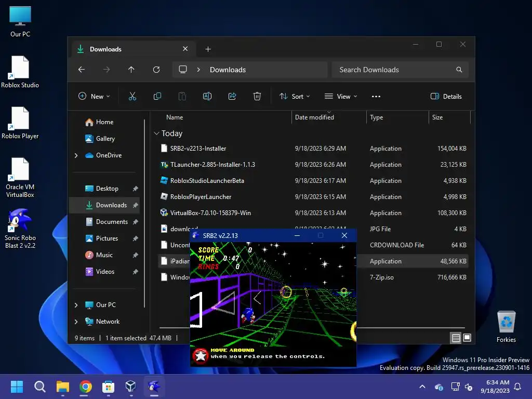Viewport: 532px width, 399px height.
Task: Open the Windows Start menu
Action: [x=17, y=387]
